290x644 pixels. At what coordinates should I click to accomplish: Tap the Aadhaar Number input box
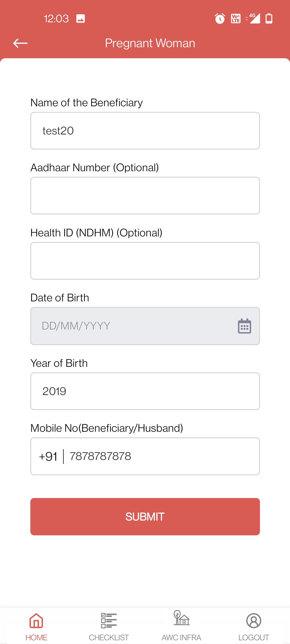145,196
